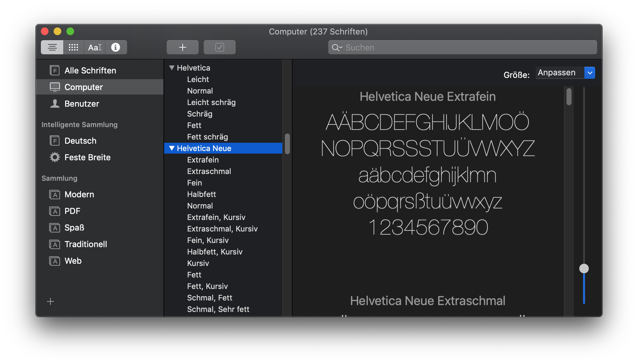
Task: Toggle the font validation checkmark
Action: pyautogui.click(x=219, y=47)
